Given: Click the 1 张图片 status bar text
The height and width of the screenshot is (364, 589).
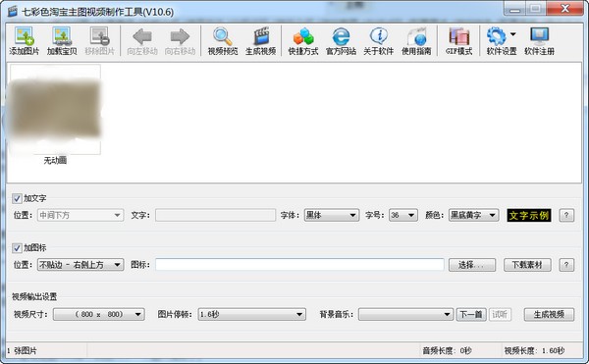Looking at the screenshot, I should (23, 351).
